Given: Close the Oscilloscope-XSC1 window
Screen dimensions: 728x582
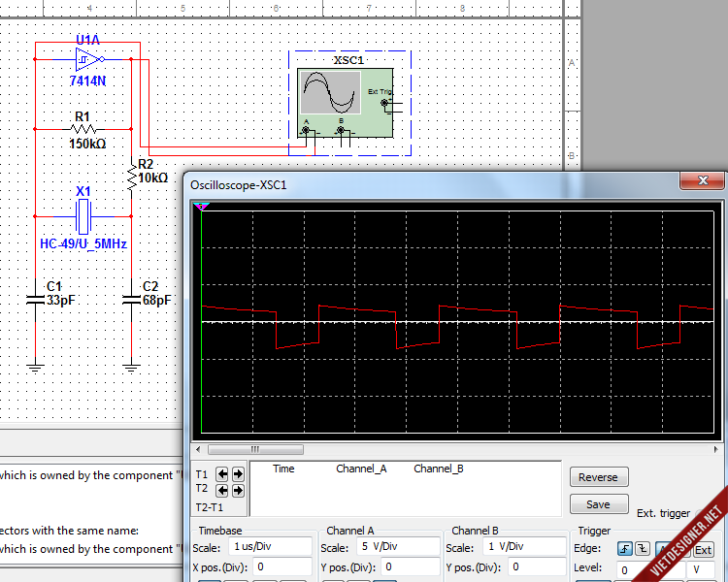Looking at the screenshot, I should point(702,180).
